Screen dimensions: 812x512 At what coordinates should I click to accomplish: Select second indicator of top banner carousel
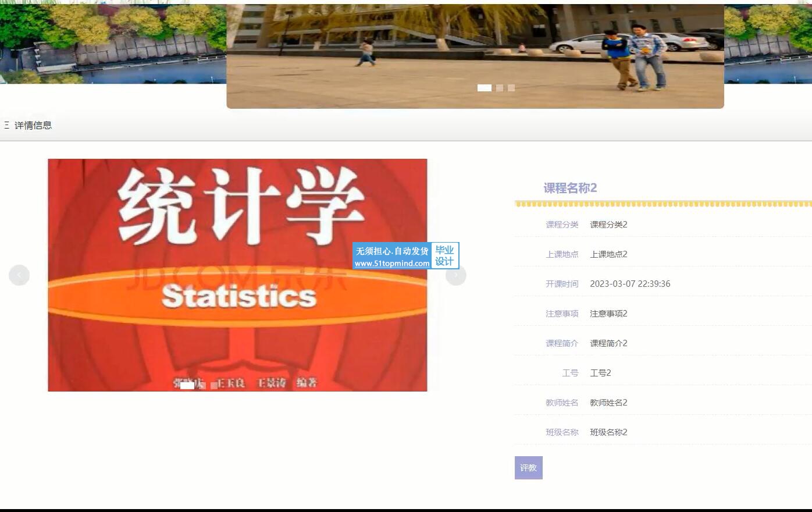coord(500,88)
